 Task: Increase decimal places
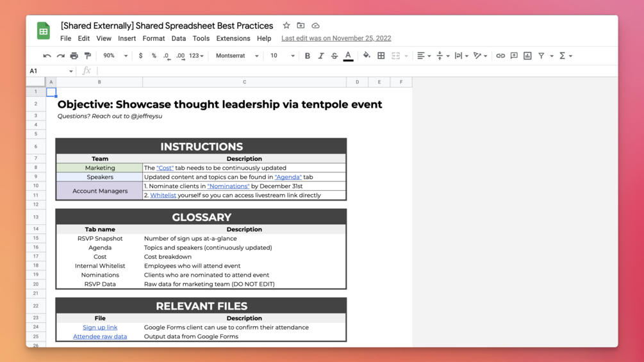point(180,56)
